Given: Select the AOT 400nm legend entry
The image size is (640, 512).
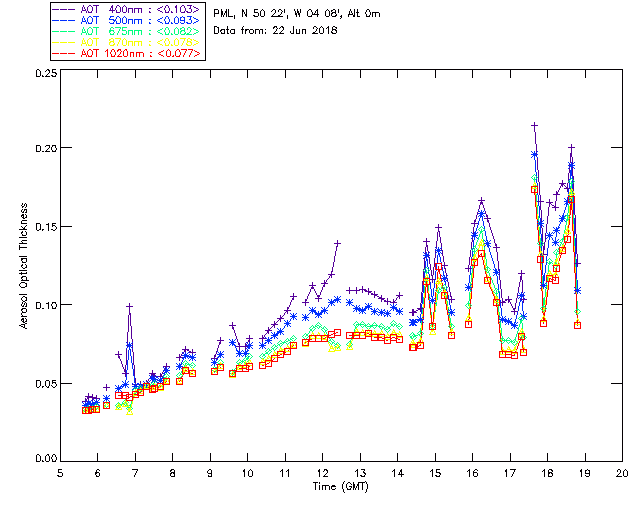Looking at the screenshot, I should click(127, 9).
